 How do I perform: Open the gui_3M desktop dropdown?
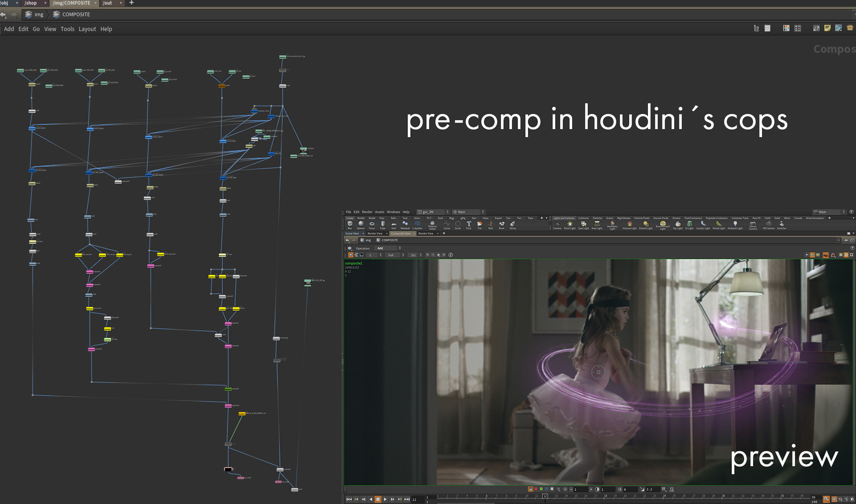[x=433, y=212]
